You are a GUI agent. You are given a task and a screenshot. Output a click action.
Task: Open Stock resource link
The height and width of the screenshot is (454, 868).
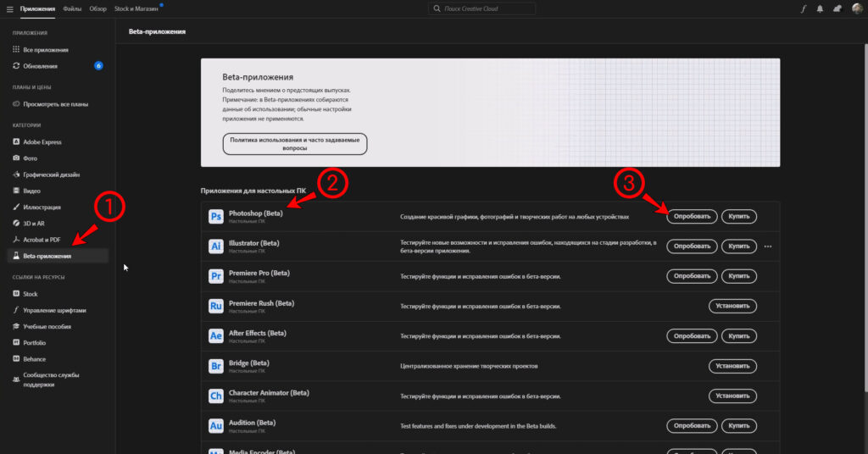coord(58,294)
